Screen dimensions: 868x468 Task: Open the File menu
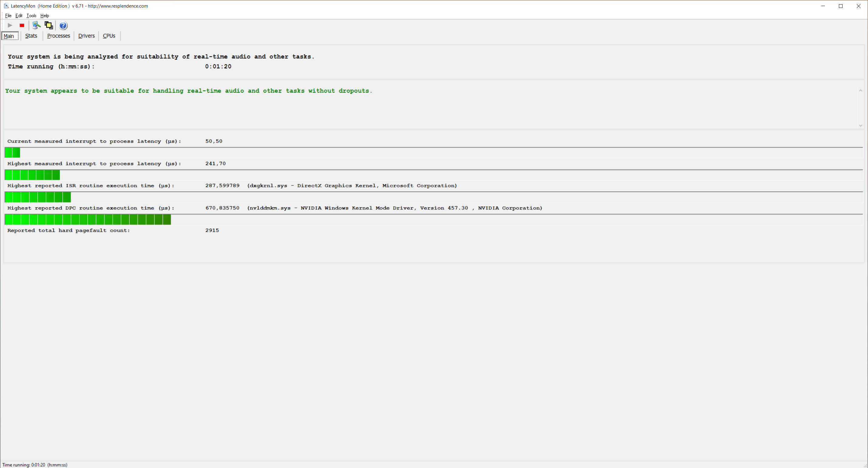(x=8, y=15)
